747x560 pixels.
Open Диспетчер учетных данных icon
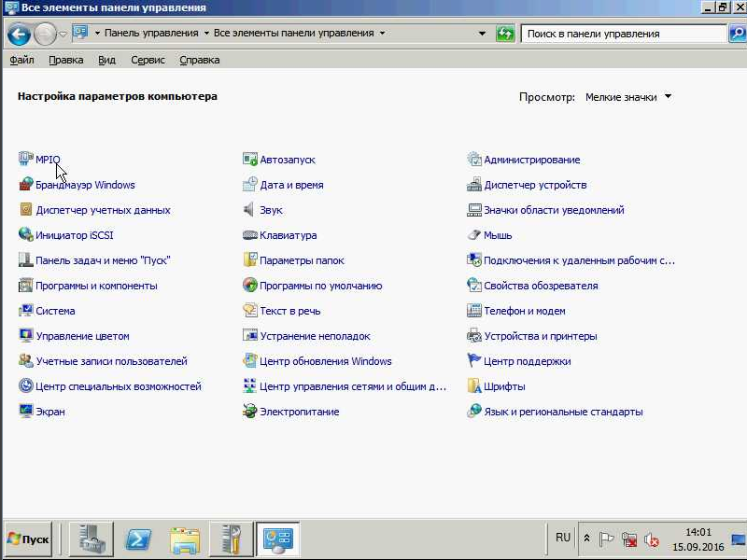tap(26, 209)
